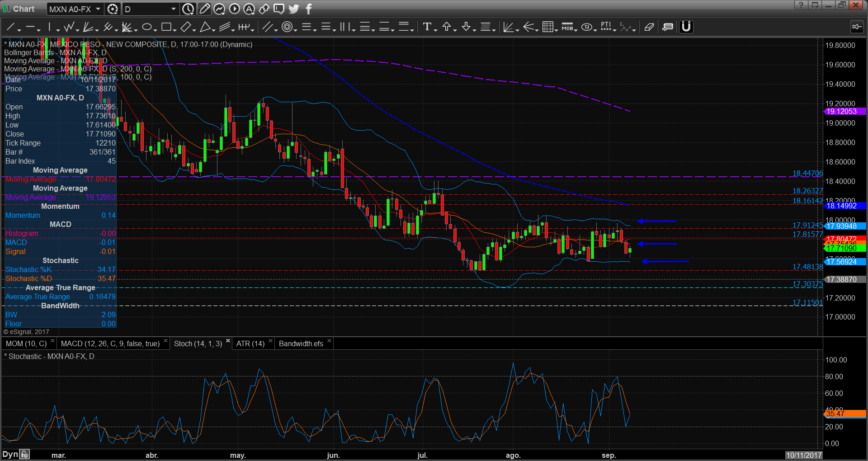
Task: Select the triangle drawing tool
Action: point(205,27)
